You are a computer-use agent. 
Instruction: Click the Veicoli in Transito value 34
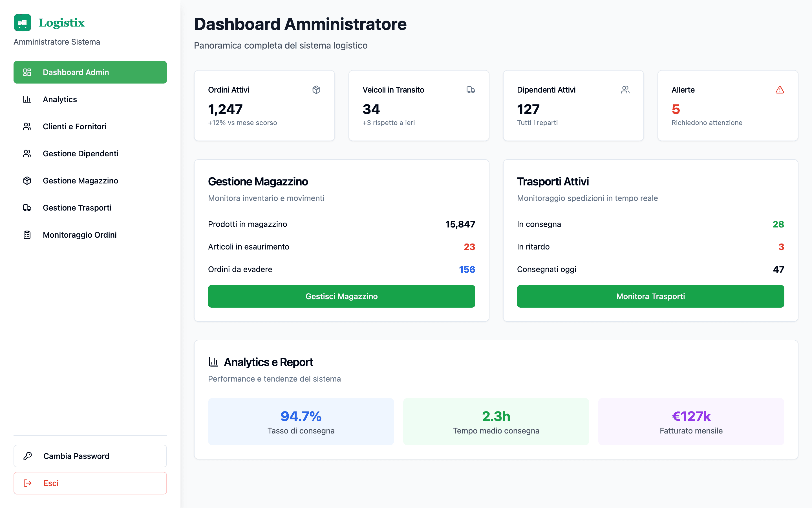pos(371,109)
